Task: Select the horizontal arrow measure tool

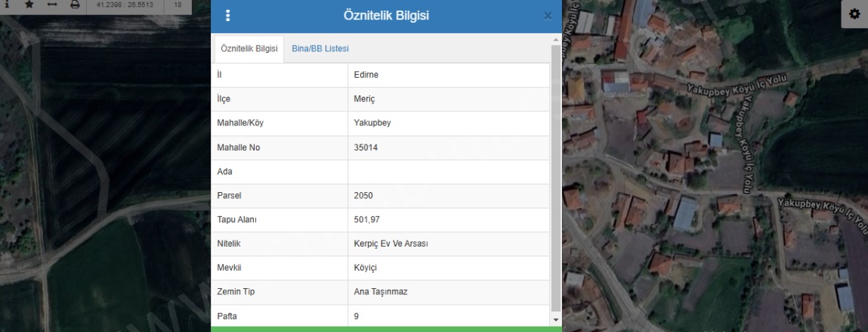Action: tap(51, 5)
